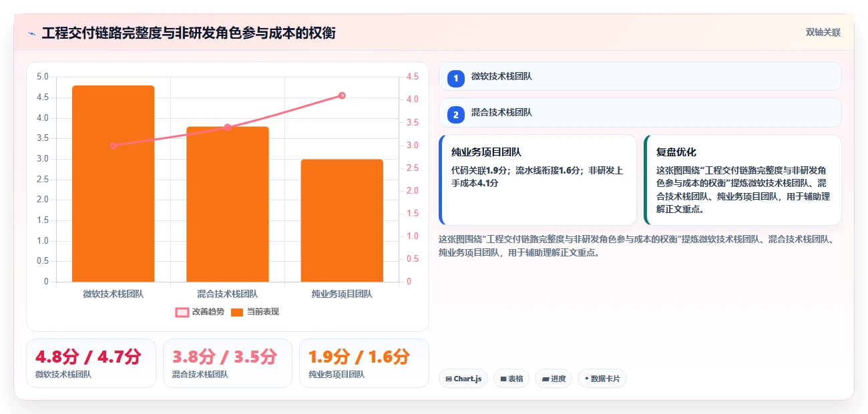The height and width of the screenshot is (414, 868).
Task: Click the 4.8分 / 4.7分 stat card
Action: click(x=91, y=363)
